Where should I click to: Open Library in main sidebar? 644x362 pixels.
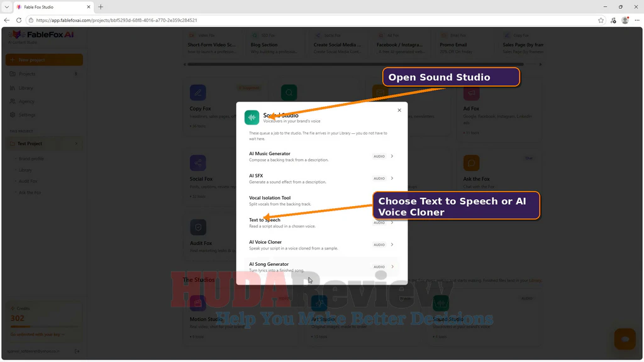(44, 88)
